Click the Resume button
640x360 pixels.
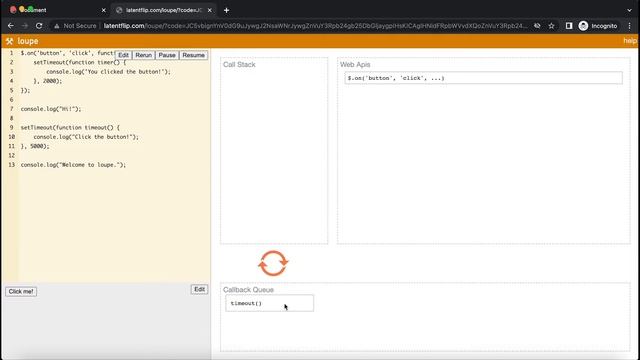coord(193,55)
